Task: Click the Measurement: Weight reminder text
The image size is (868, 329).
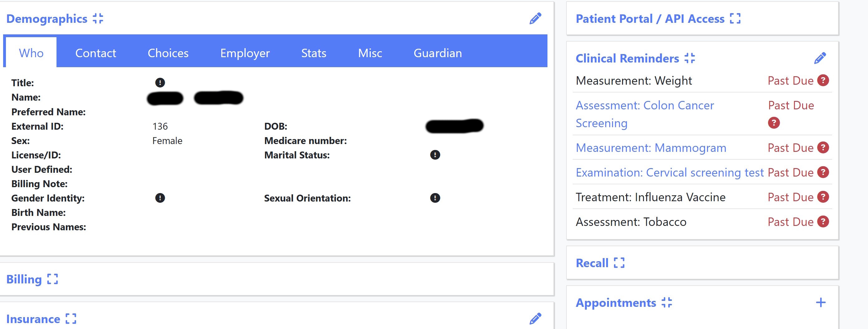Action: point(634,81)
